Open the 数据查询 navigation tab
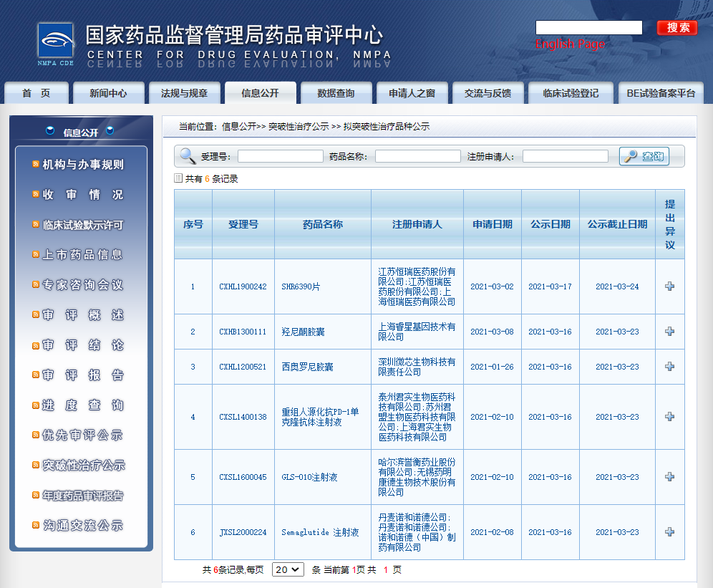 336,93
